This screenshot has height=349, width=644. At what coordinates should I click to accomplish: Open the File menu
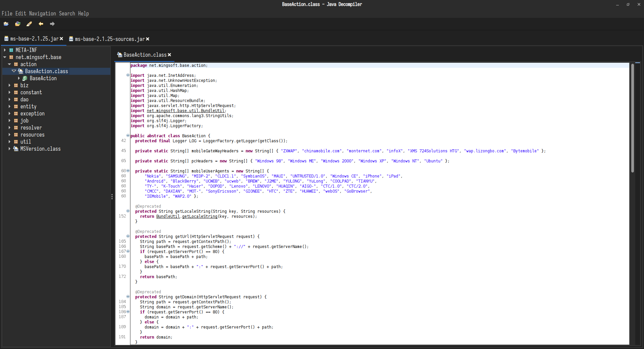pos(7,13)
